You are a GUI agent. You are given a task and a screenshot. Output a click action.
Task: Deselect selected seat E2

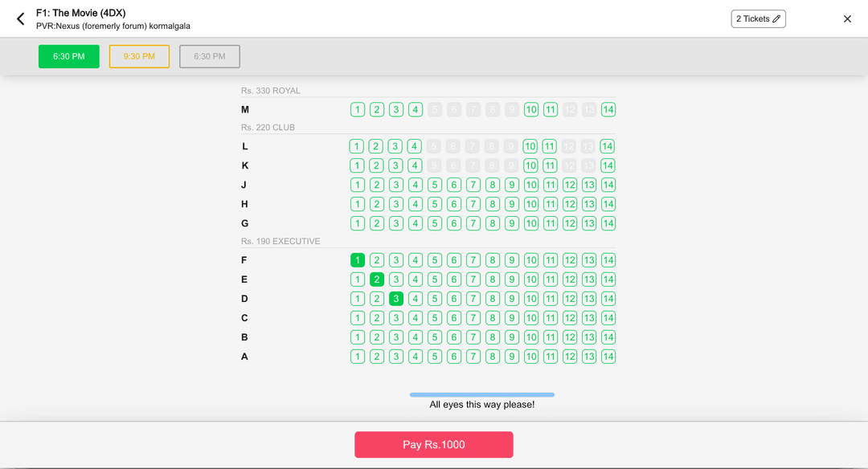coord(377,279)
